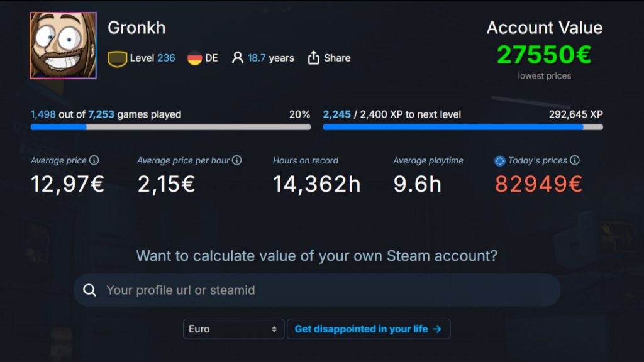Open info icon next to Average price
Viewport: 644px width, 362px height.
(94, 160)
